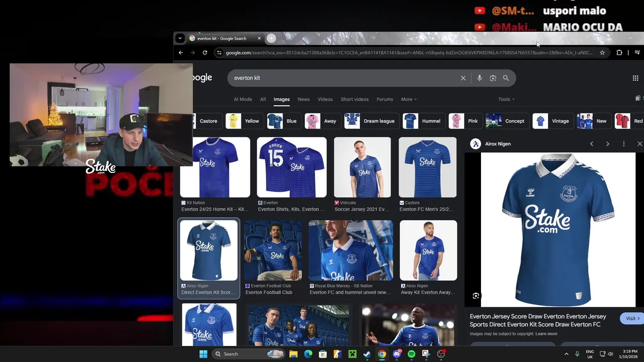Show next image in preview panel
Screen dimensions: 644x362
tap(608, 144)
